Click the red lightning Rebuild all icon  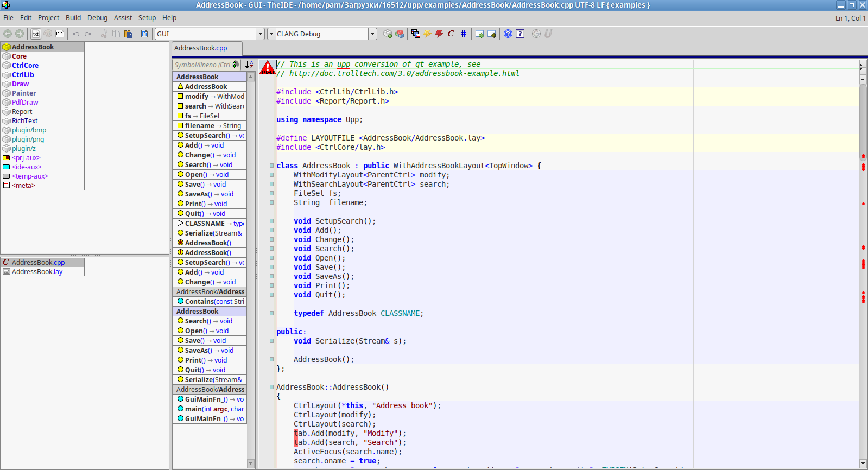(440, 34)
